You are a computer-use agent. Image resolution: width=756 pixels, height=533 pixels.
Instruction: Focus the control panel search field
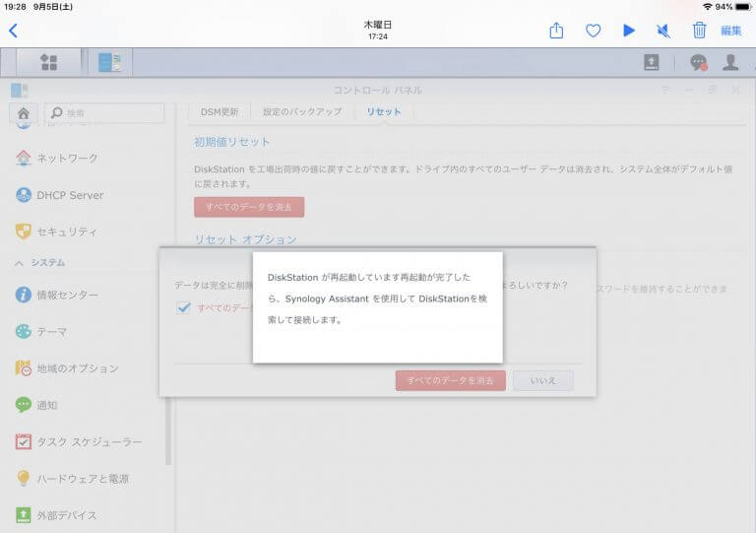(104, 113)
